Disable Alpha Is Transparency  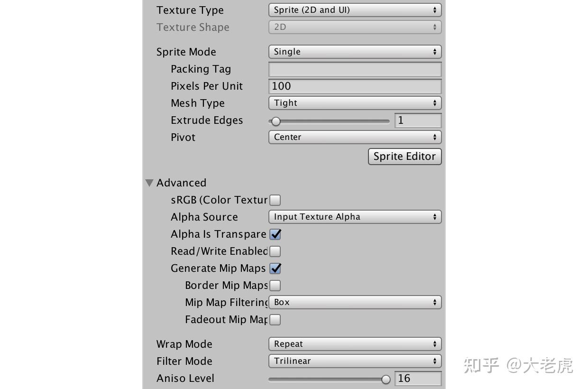[x=275, y=234]
